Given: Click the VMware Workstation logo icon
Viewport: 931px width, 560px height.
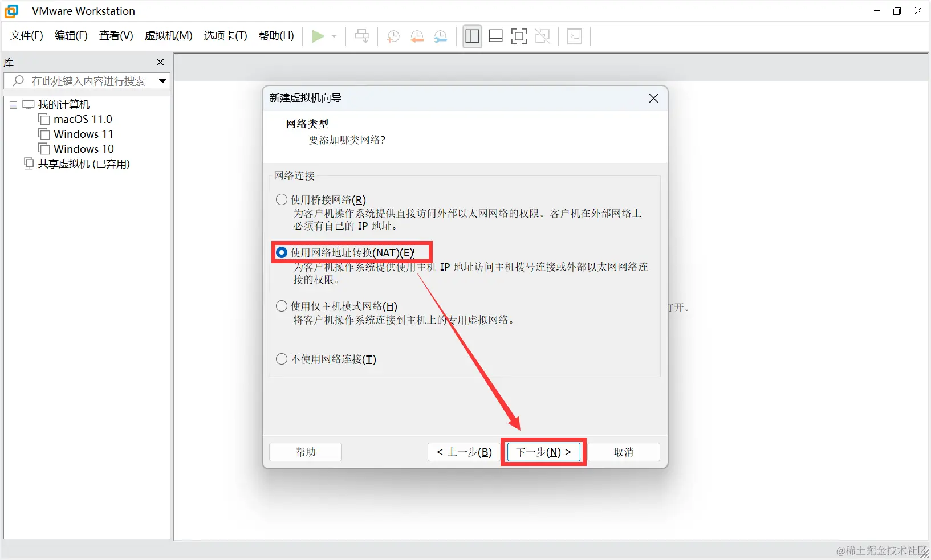Looking at the screenshot, I should click(x=11, y=11).
